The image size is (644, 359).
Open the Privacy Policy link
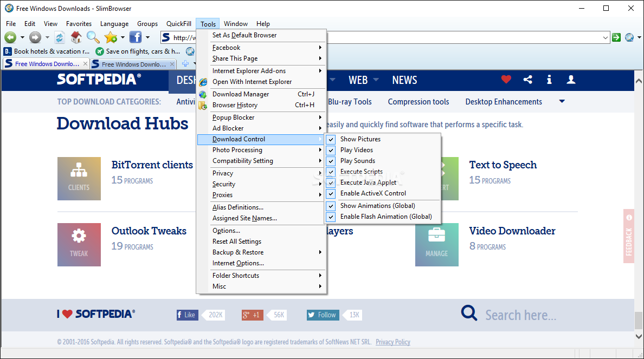(x=392, y=342)
